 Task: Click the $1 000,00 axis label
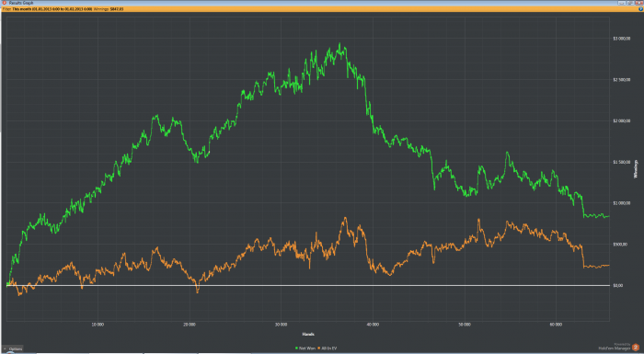pyautogui.click(x=621, y=203)
